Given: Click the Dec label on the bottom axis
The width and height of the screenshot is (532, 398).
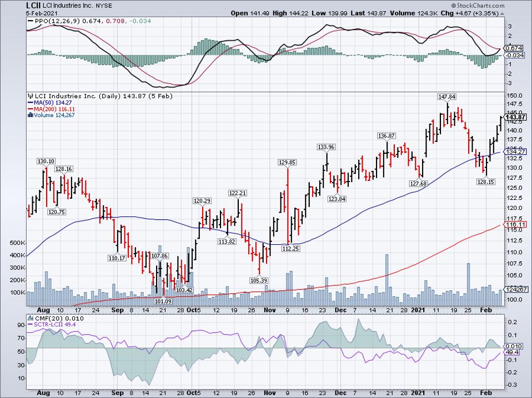Looking at the screenshot, I should (x=340, y=393).
